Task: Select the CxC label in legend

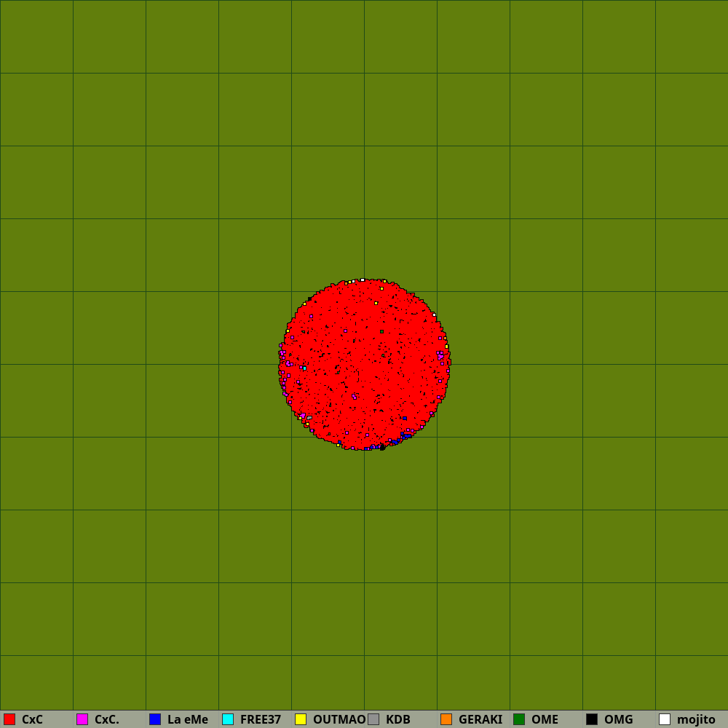Action: 32,720
